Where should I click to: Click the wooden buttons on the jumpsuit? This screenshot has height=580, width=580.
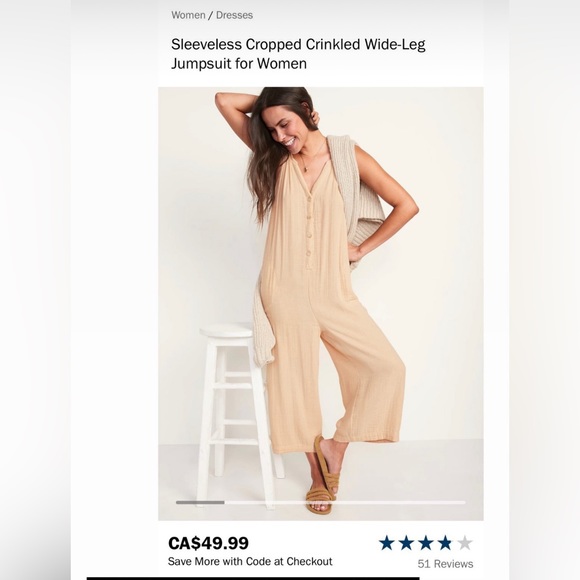point(309,226)
